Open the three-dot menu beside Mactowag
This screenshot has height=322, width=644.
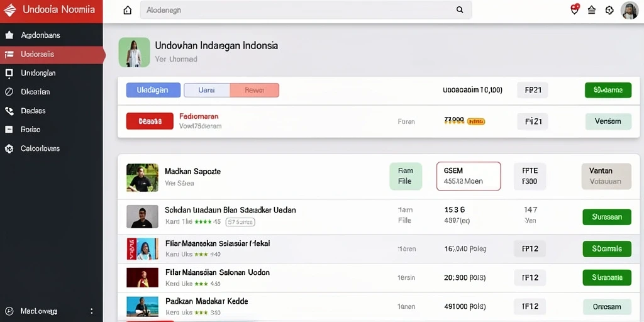coord(92,311)
